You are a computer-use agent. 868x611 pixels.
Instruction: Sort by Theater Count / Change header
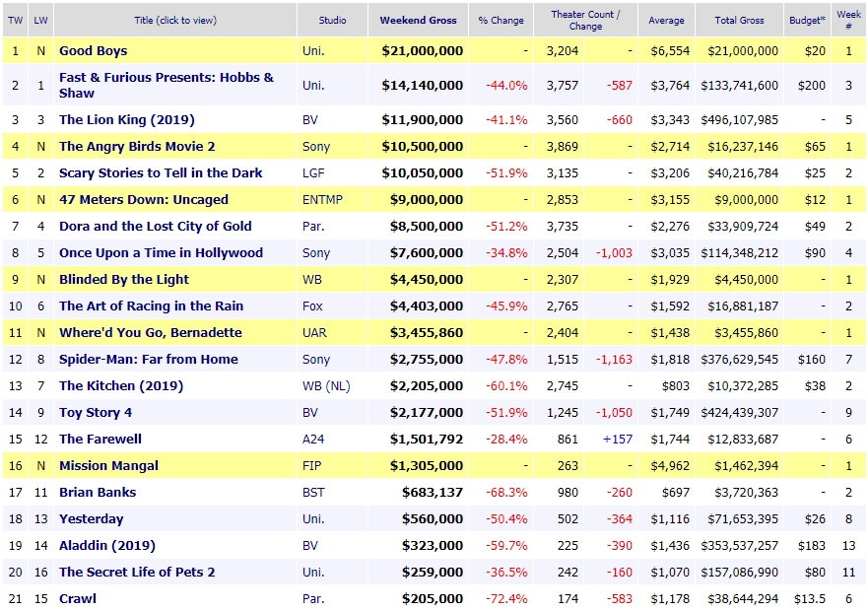[585, 21]
